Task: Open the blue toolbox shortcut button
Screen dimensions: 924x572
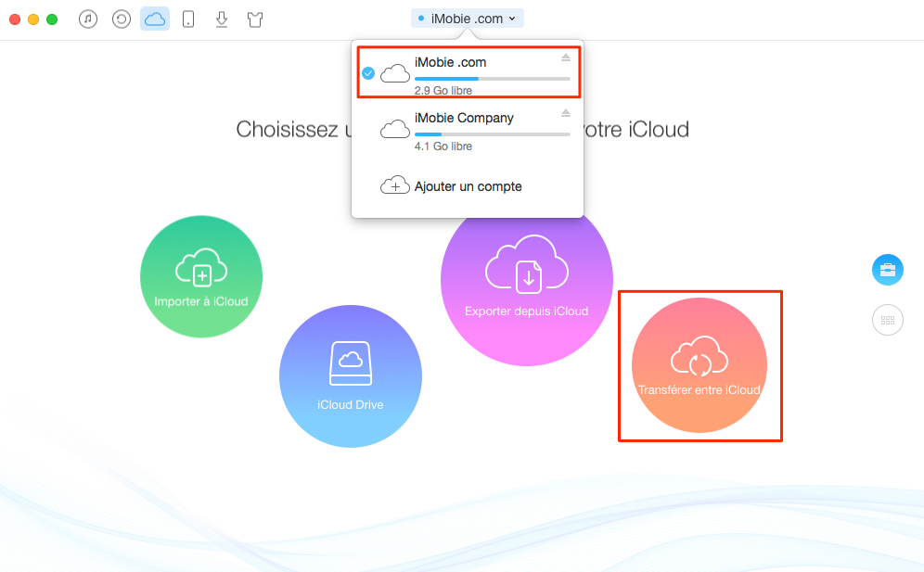Action: [888, 270]
